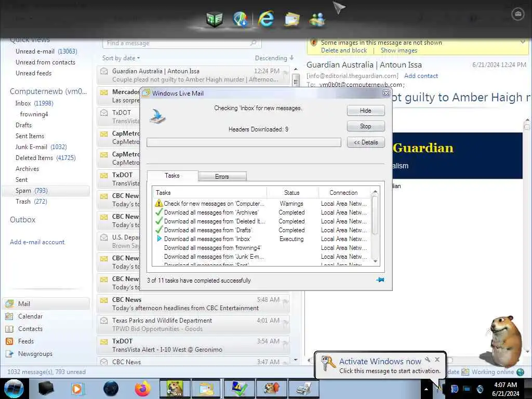Viewport: 532px width, 399px height.
Task: Select the Deleted Items (41725) folder
Action: pos(46,158)
